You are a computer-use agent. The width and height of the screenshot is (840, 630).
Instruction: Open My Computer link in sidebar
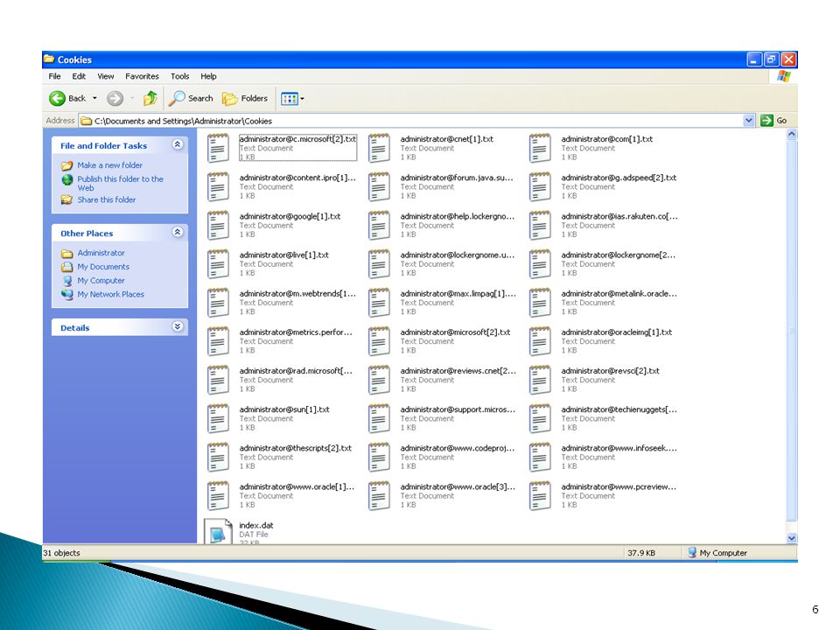(x=101, y=281)
